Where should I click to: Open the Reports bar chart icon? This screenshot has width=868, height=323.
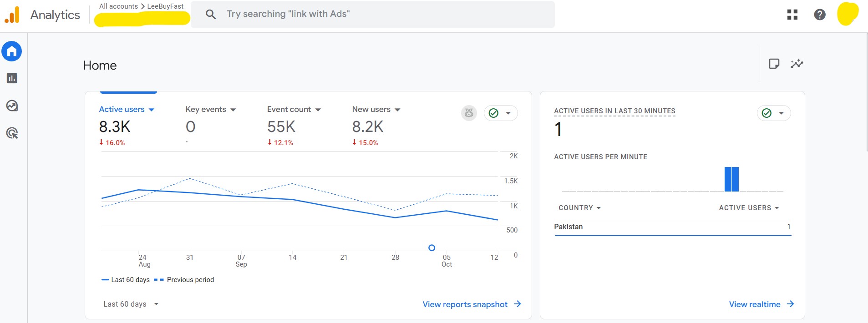pos(12,78)
